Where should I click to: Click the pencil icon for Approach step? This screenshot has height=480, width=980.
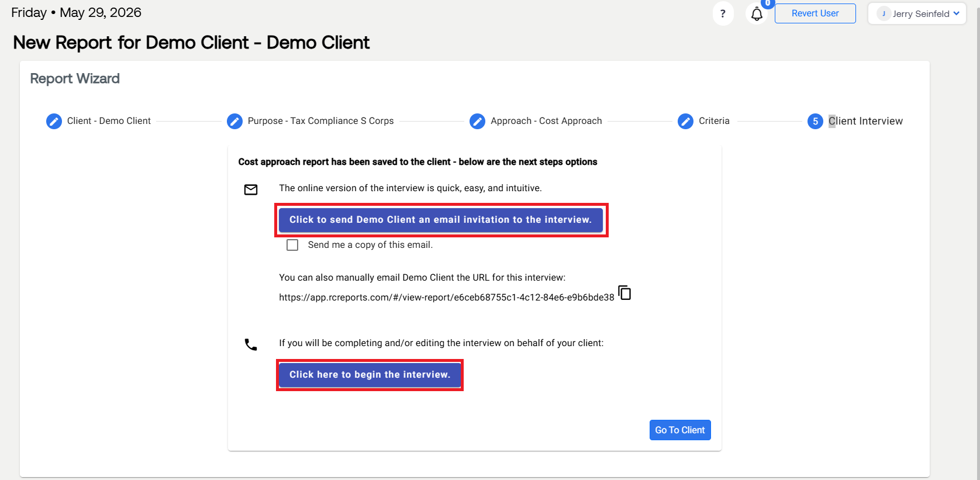pos(477,121)
